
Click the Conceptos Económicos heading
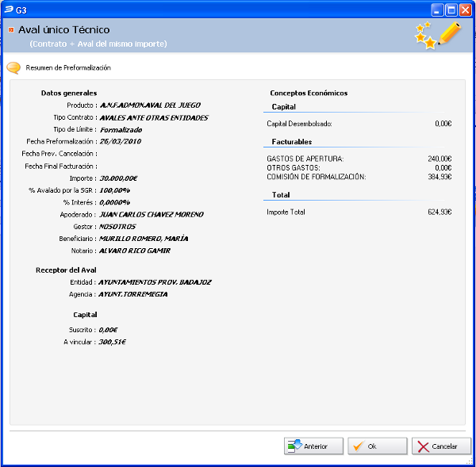[309, 93]
